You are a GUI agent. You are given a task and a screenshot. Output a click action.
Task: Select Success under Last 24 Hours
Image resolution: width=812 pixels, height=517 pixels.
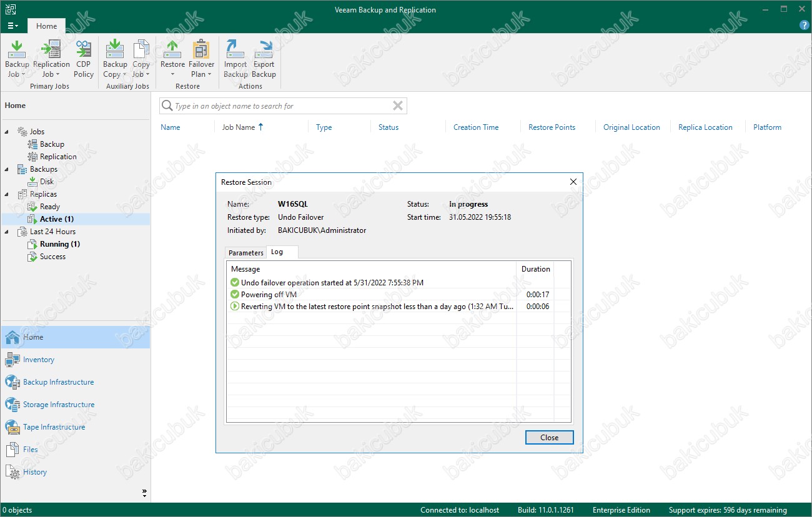point(52,257)
